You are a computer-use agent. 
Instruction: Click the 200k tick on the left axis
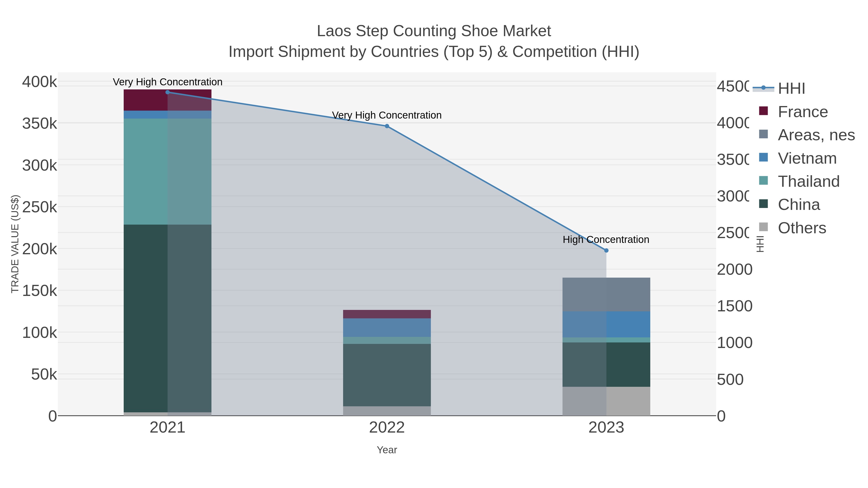(40, 249)
